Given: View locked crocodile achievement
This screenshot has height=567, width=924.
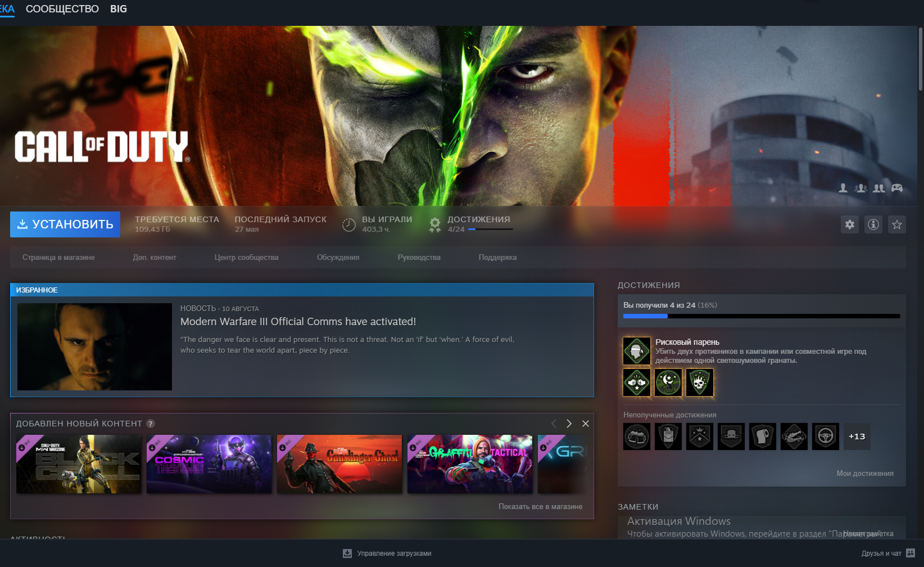Looking at the screenshot, I should point(794,436).
